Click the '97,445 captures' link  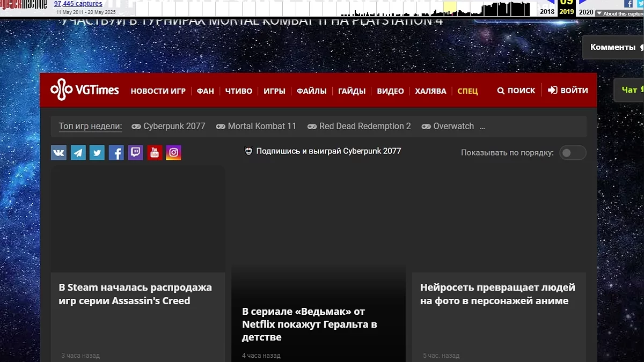(78, 4)
